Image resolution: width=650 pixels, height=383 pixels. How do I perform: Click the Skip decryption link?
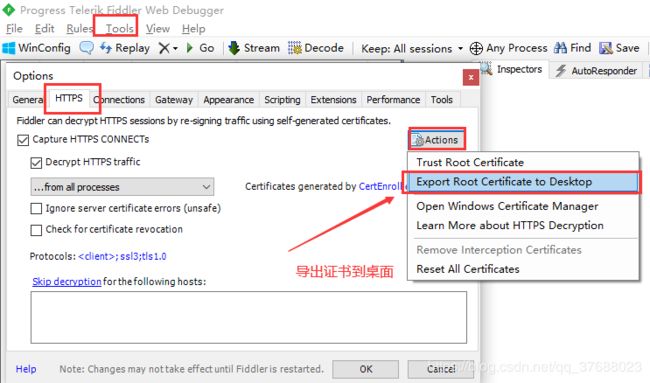[67, 282]
